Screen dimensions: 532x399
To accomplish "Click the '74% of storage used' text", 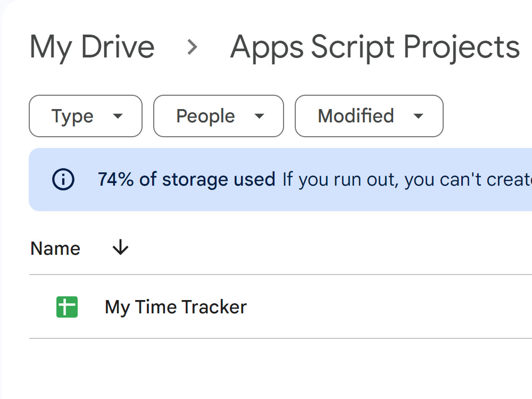I will tap(187, 179).
